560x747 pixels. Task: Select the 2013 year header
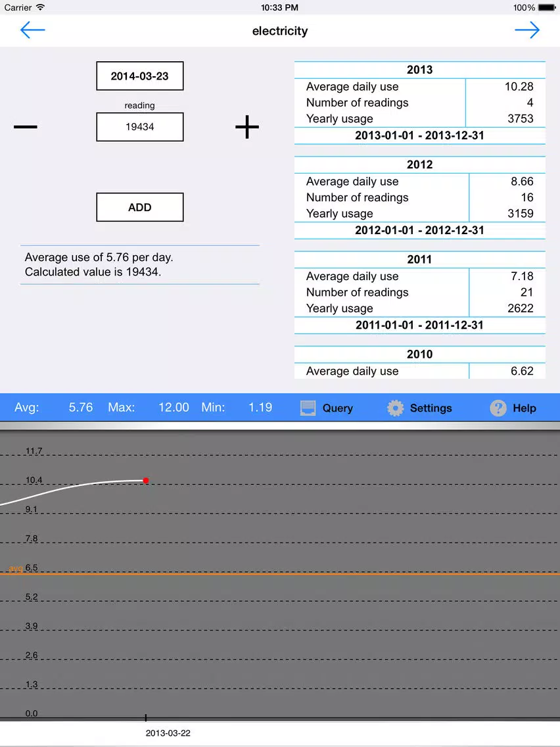tap(419, 70)
